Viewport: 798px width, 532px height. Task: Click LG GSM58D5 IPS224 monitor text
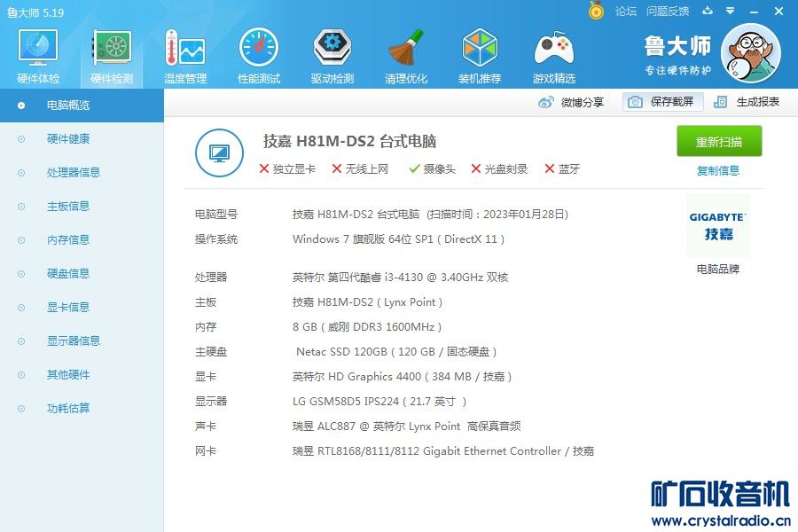379,401
